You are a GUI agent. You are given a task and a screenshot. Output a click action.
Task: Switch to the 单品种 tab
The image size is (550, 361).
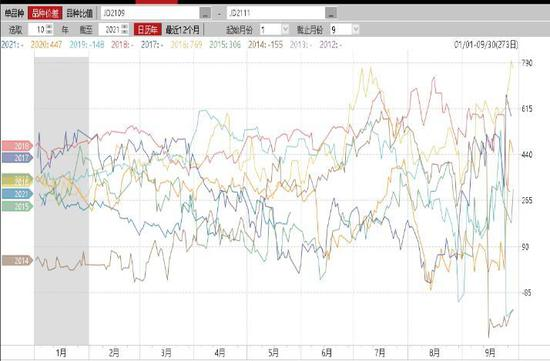pyautogui.click(x=14, y=13)
